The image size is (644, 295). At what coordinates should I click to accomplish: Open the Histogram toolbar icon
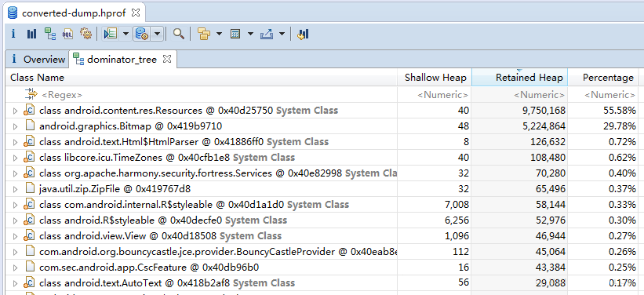[x=31, y=34]
